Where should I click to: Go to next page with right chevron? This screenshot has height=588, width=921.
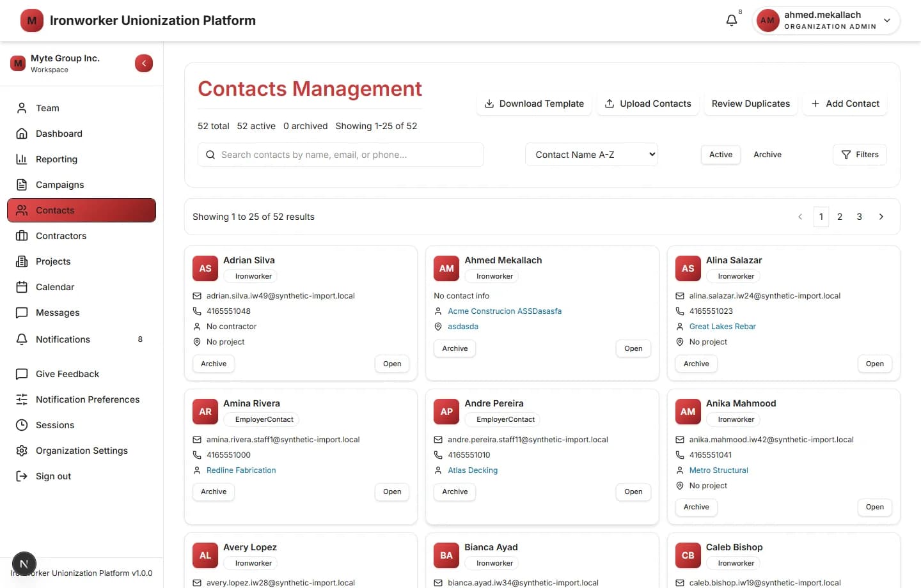click(x=881, y=217)
